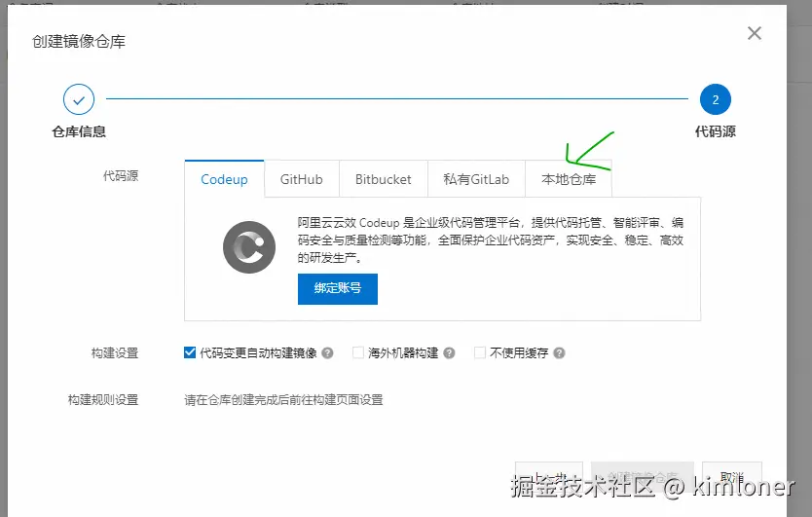Screen dimensions: 812x517
Task: Click the 构建设置 label
Action: pos(115,353)
